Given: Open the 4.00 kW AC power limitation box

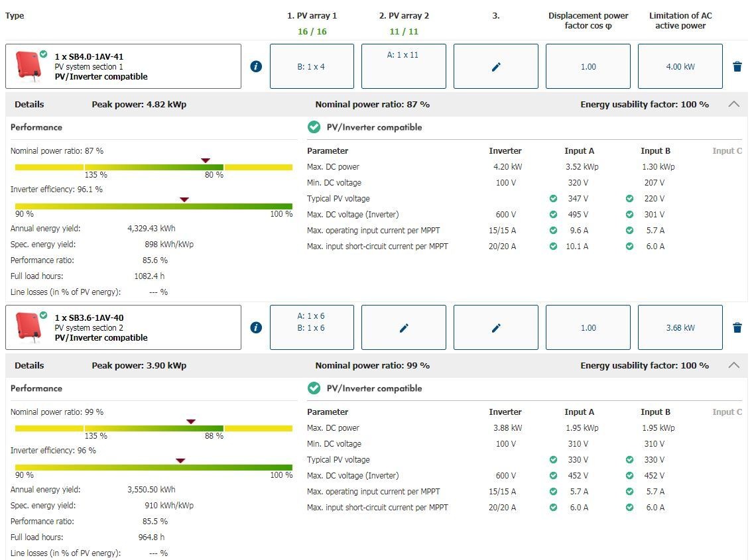Looking at the screenshot, I should [680, 66].
